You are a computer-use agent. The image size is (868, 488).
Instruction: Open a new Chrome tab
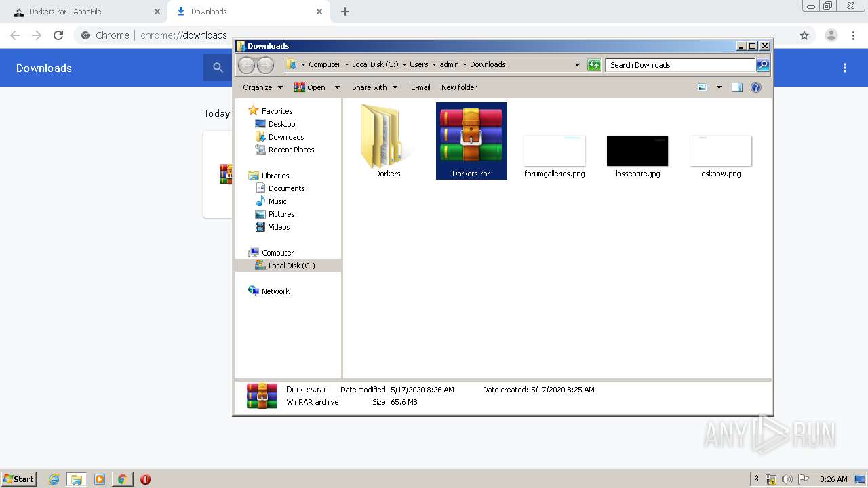(345, 12)
